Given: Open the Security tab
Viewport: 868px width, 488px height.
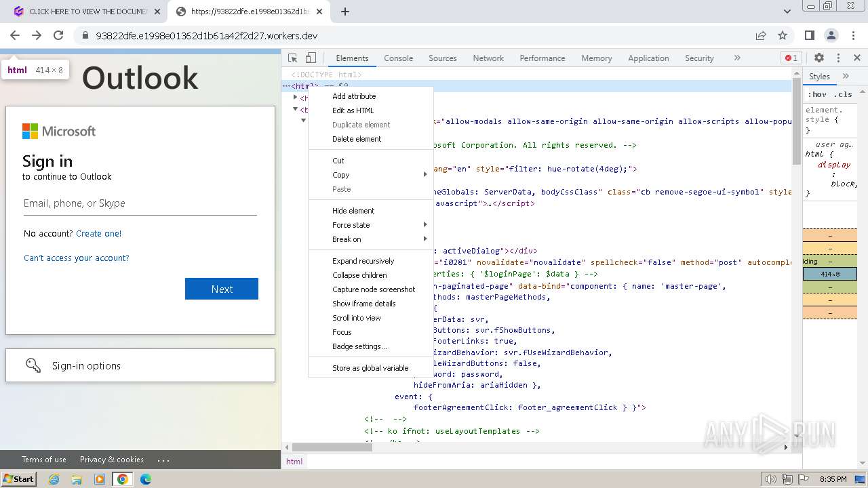Looking at the screenshot, I should pos(699,58).
